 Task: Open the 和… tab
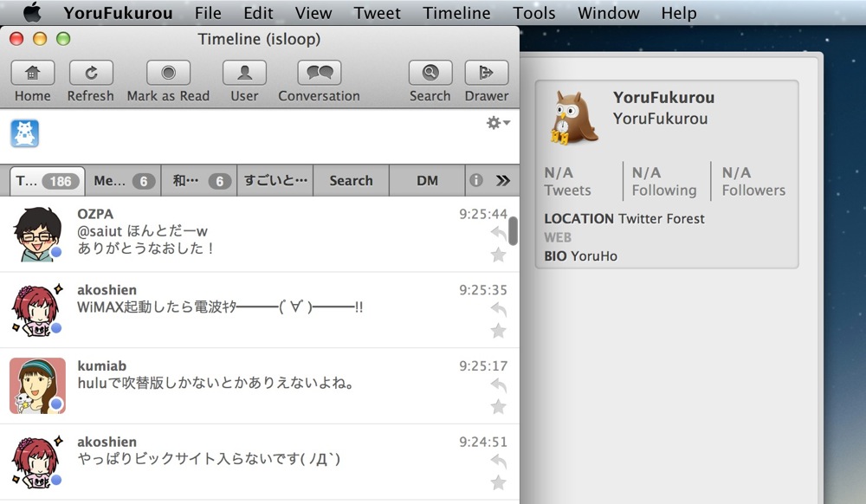pyautogui.click(x=199, y=180)
